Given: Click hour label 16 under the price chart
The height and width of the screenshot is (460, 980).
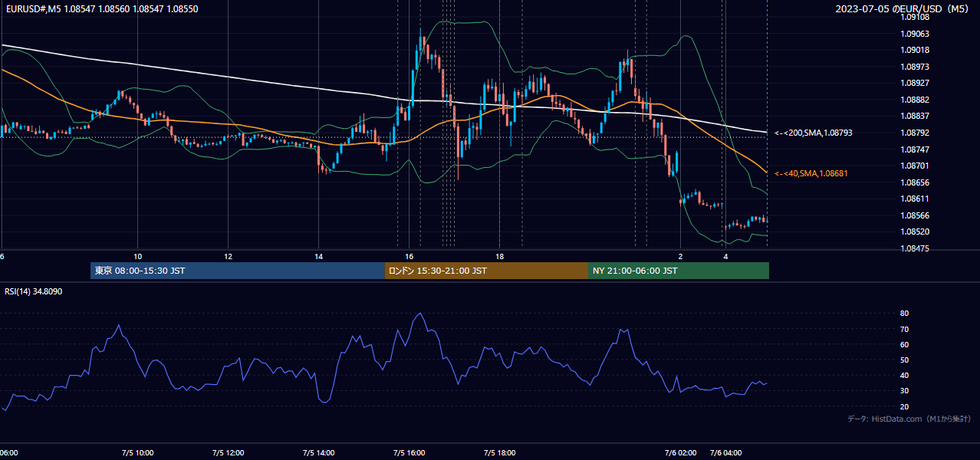Looking at the screenshot, I should (409, 256).
